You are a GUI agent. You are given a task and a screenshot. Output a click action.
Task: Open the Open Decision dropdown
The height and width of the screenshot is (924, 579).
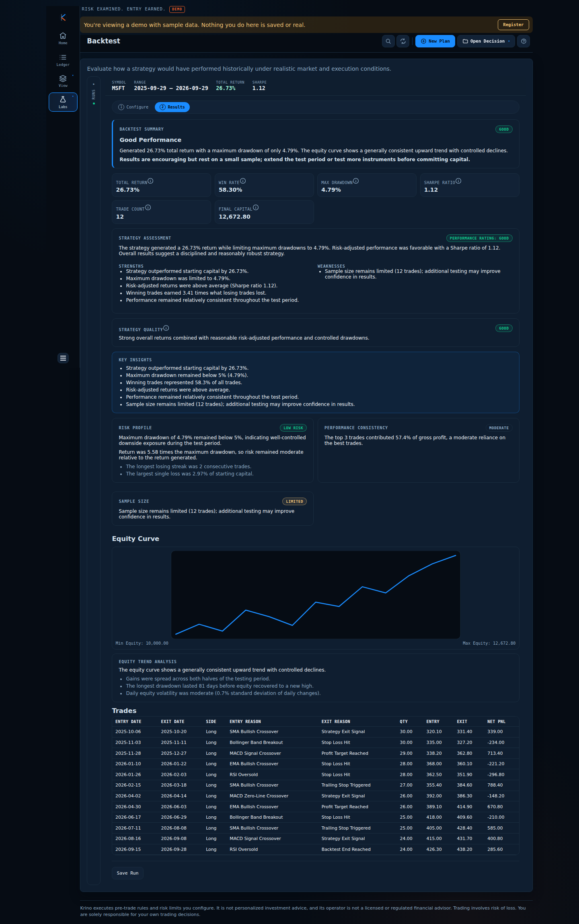point(486,41)
